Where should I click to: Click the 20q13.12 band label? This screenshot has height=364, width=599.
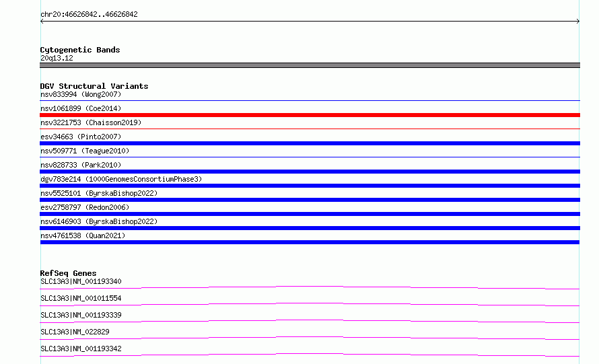[x=57, y=58]
